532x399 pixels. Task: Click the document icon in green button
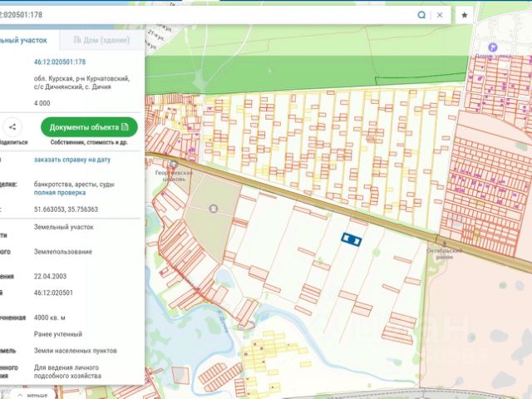tap(125, 127)
